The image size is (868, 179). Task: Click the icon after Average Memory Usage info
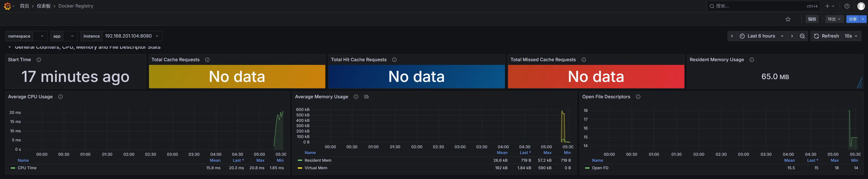366,97
